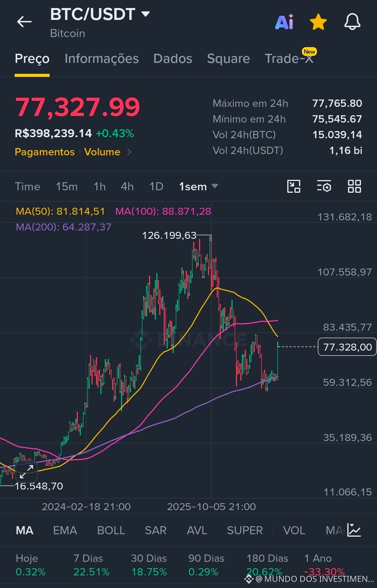Image resolution: width=377 pixels, height=588 pixels.
Task: Open price alerts bell icon
Action: pos(352,22)
